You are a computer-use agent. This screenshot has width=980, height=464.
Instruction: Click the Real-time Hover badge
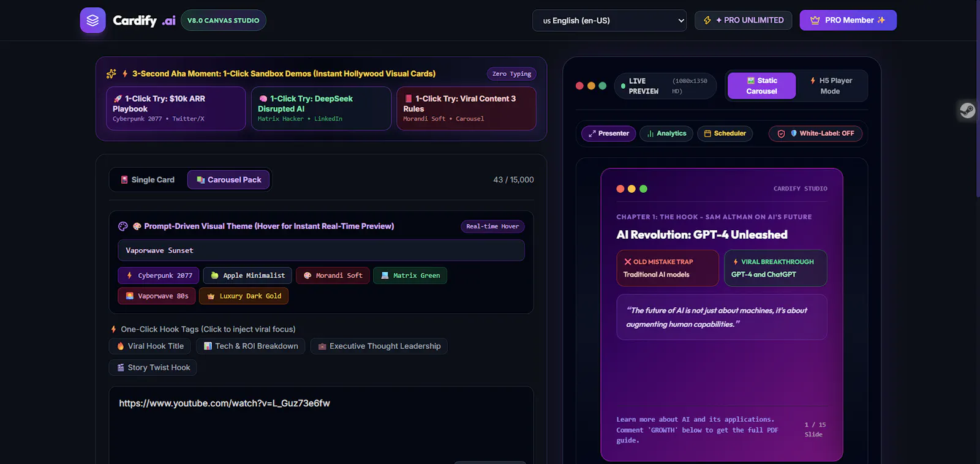click(492, 226)
